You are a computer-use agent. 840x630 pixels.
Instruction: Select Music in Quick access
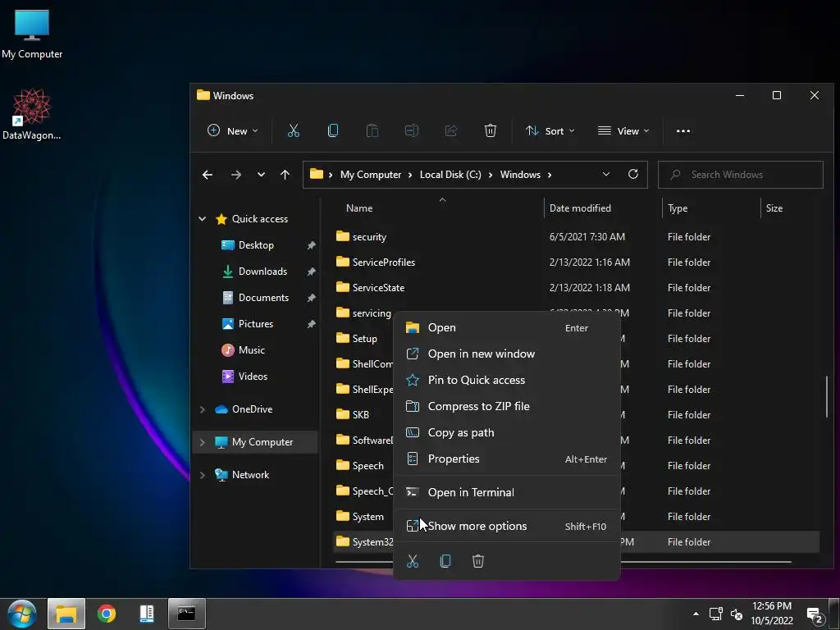point(251,349)
